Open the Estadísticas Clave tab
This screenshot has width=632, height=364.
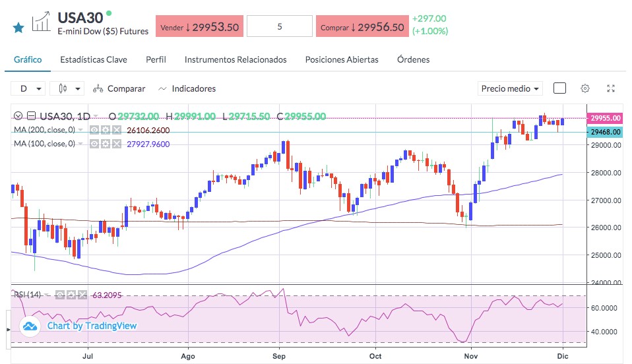point(94,59)
